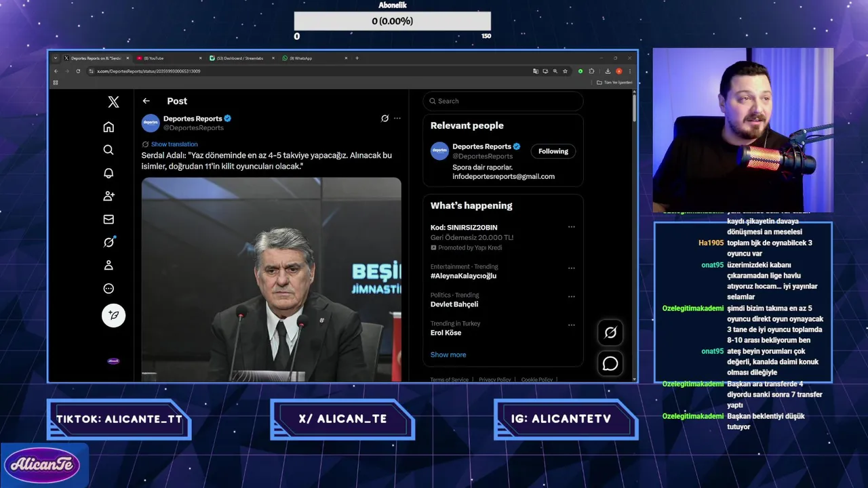Screen dimensions: 868x488
Task: Open More options circle in sidebar
Action: coord(108,288)
